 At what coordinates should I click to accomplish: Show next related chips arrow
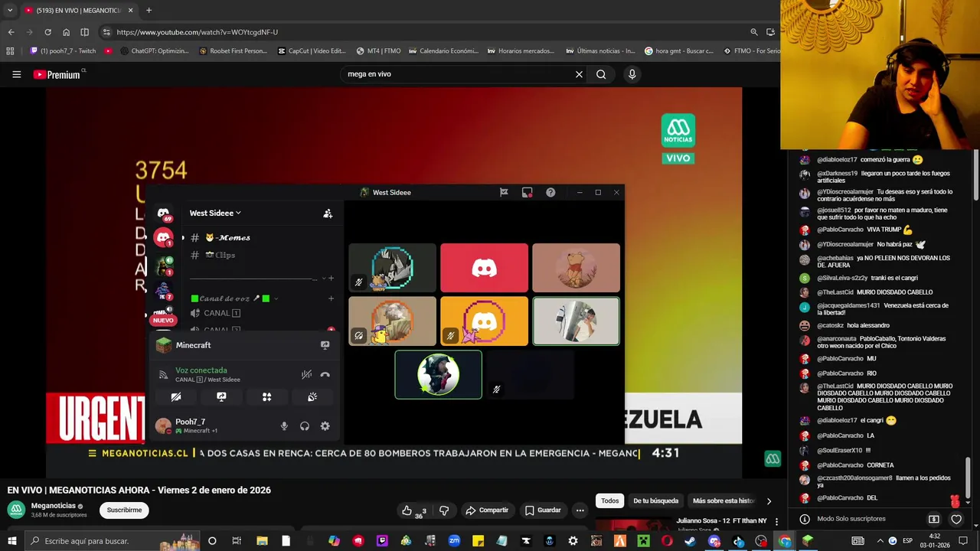[769, 501]
